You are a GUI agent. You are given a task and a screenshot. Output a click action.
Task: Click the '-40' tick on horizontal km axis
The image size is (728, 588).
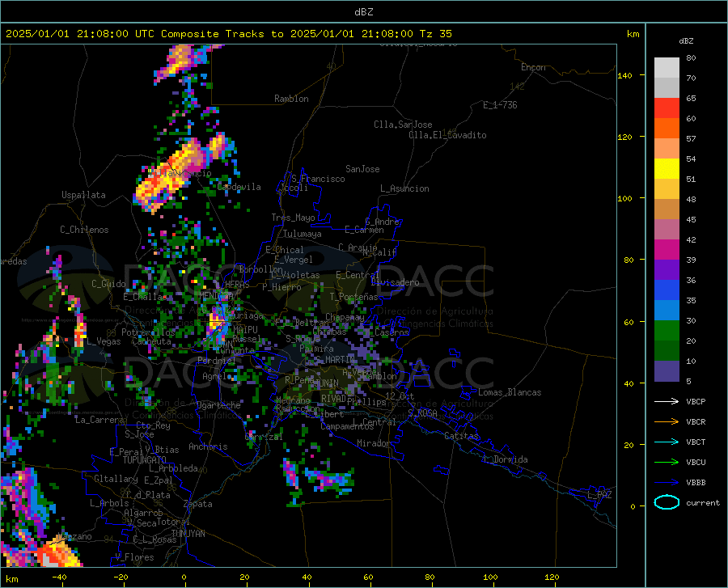[59, 577]
